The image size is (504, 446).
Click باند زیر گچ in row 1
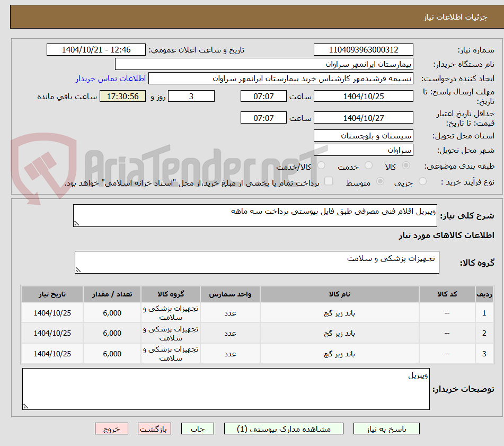[x=339, y=313]
